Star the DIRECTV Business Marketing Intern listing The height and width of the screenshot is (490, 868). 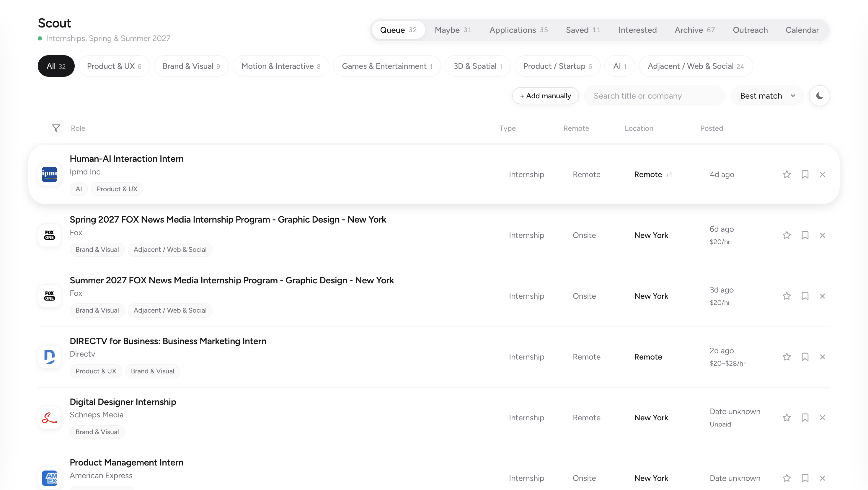coord(787,357)
